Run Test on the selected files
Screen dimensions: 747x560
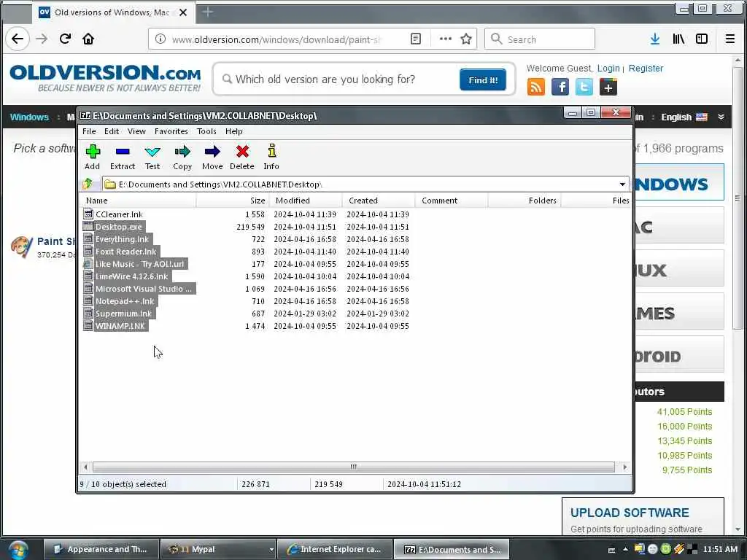click(152, 157)
